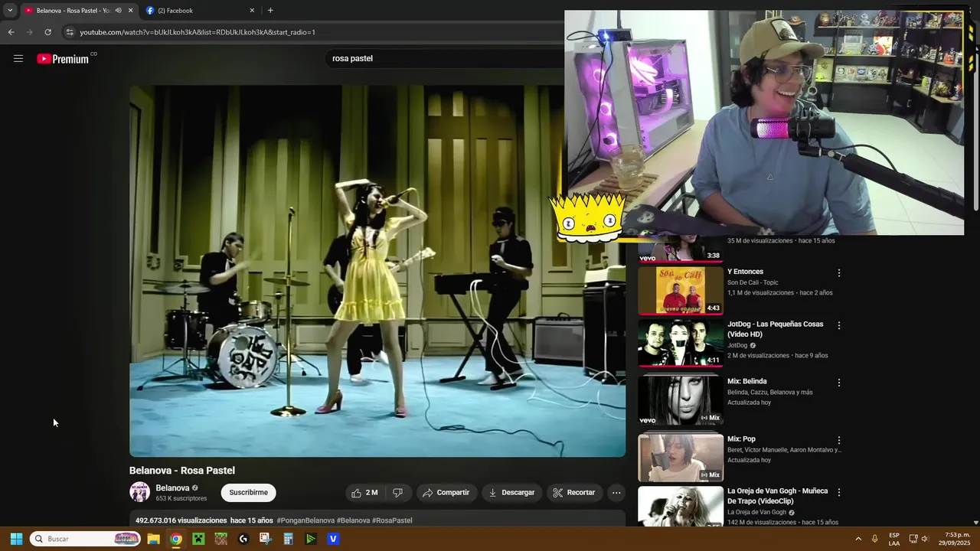Open the green play-arrow taskbar app
Screen dimensions: 980x551
[311, 539]
